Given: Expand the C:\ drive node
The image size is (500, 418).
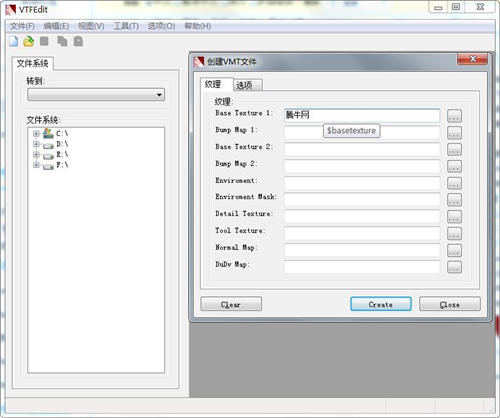Looking at the screenshot, I should click(36, 134).
